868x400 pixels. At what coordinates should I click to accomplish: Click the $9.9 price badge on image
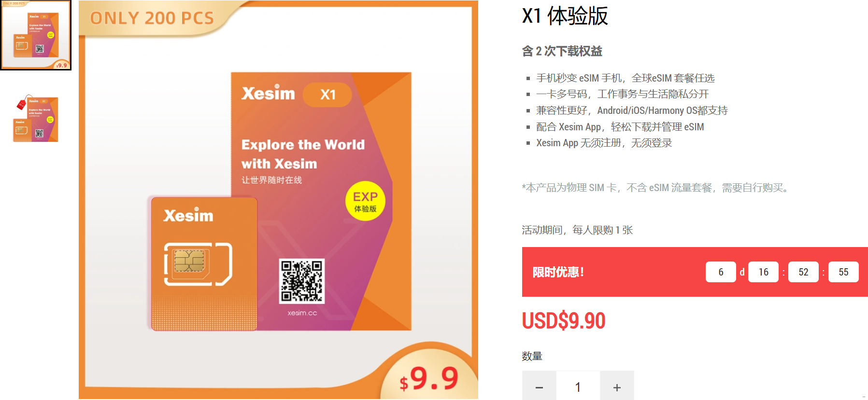tap(429, 378)
